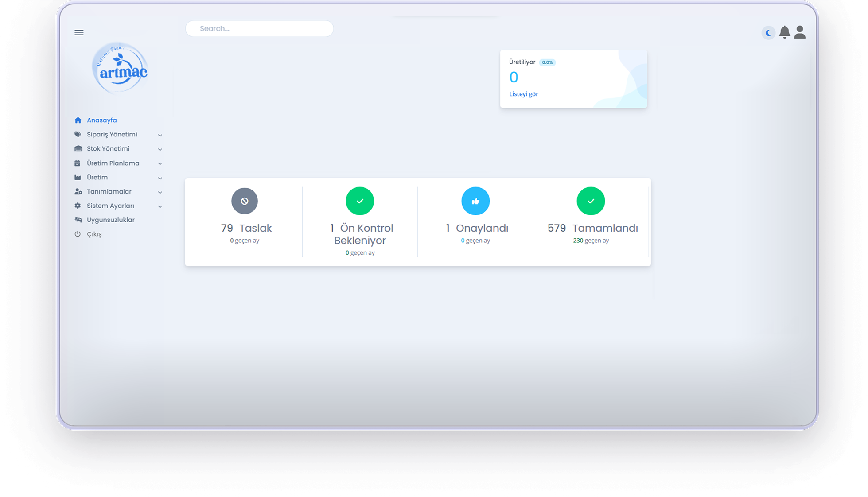
Task: Click the hamburger menu icon
Action: (x=79, y=33)
